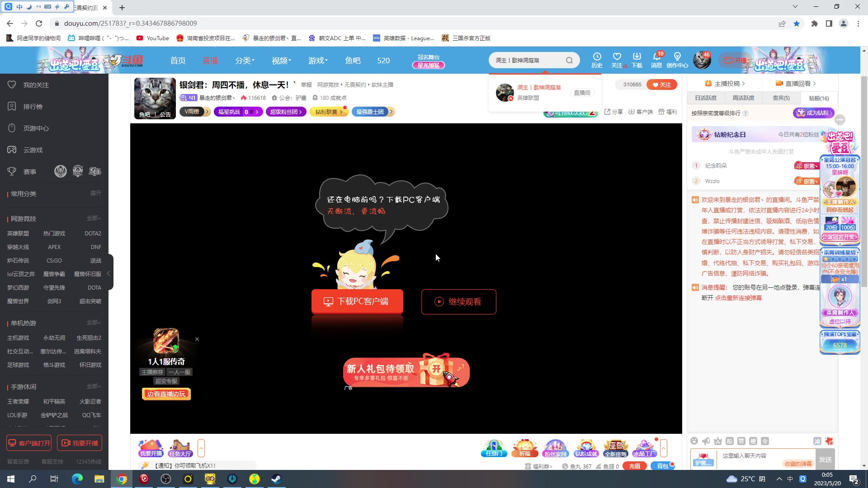Image resolution: width=868 pixels, height=488 pixels.
Task: Share the livestream via 分享 icon
Action: 613,112
